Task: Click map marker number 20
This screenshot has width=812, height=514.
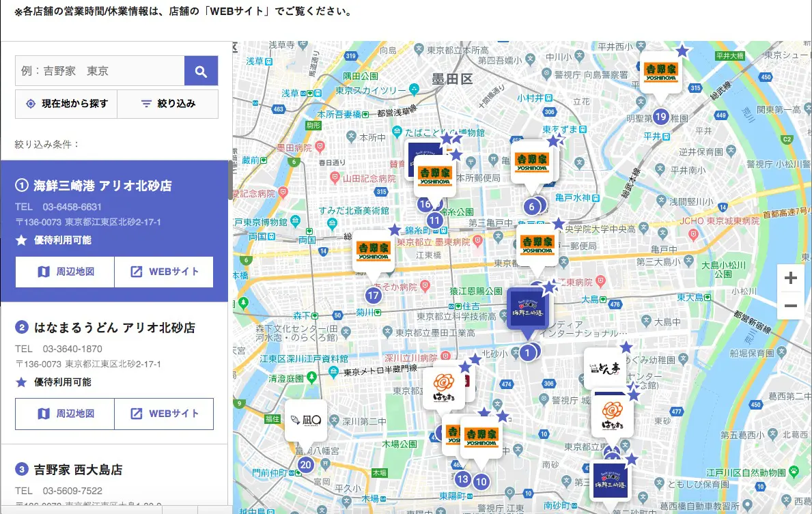Action: coord(305,466)
